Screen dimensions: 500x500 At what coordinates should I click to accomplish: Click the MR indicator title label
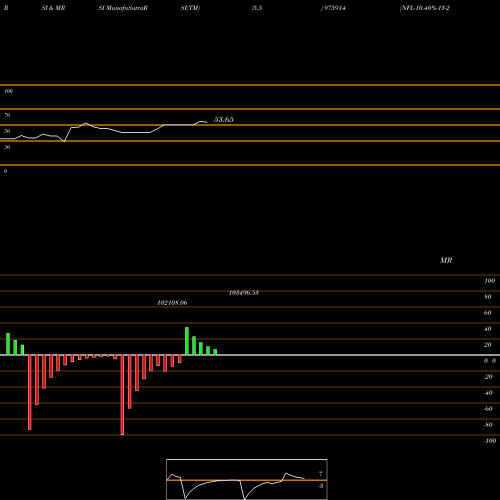click(x=446, y=260)
